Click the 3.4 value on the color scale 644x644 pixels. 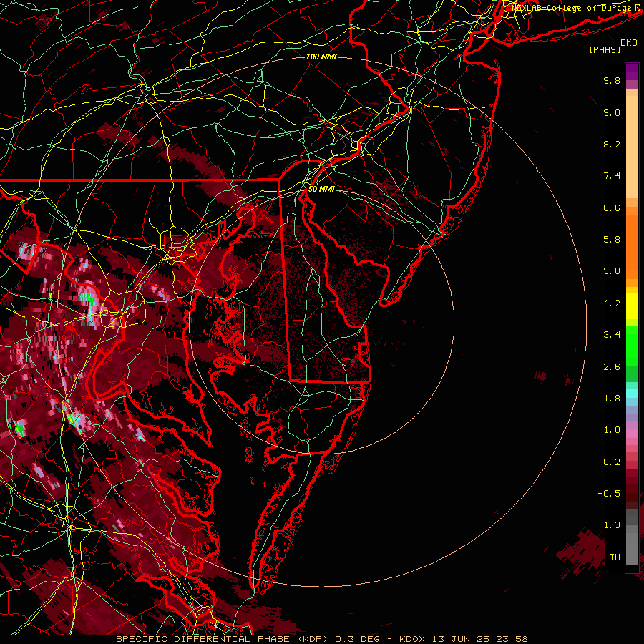(612, 335)
